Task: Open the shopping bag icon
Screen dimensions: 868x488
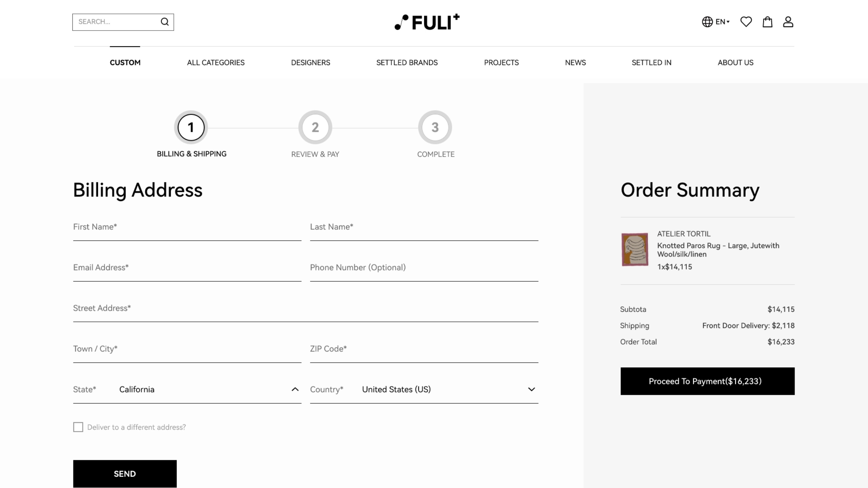Action: coord(767,22)
